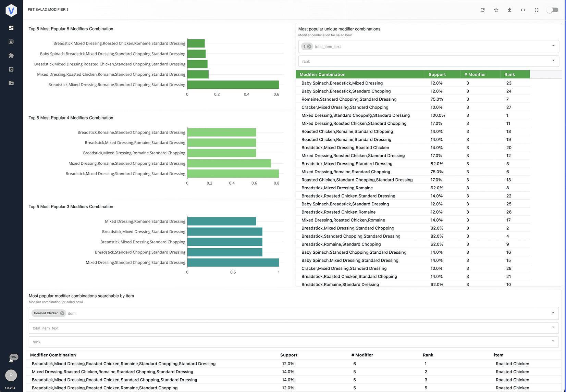Star this dashboard as favorite

496,10
